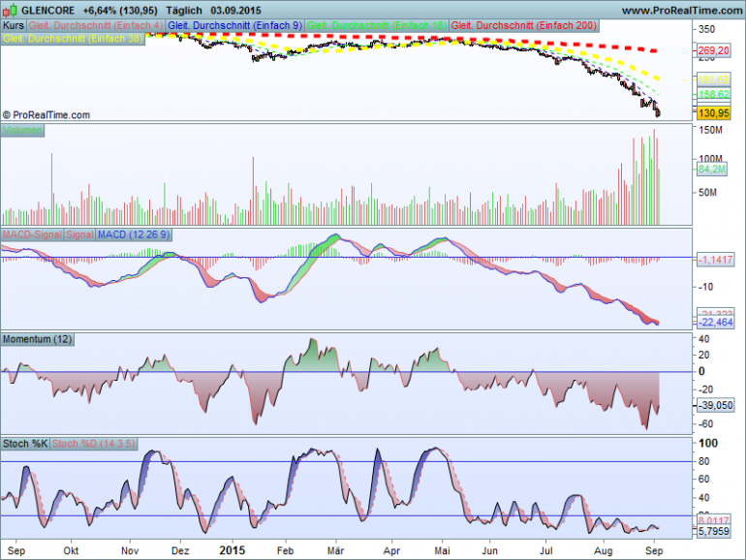
Task: Click the -39,050 momentum value tag
Action: pos(715,405)
